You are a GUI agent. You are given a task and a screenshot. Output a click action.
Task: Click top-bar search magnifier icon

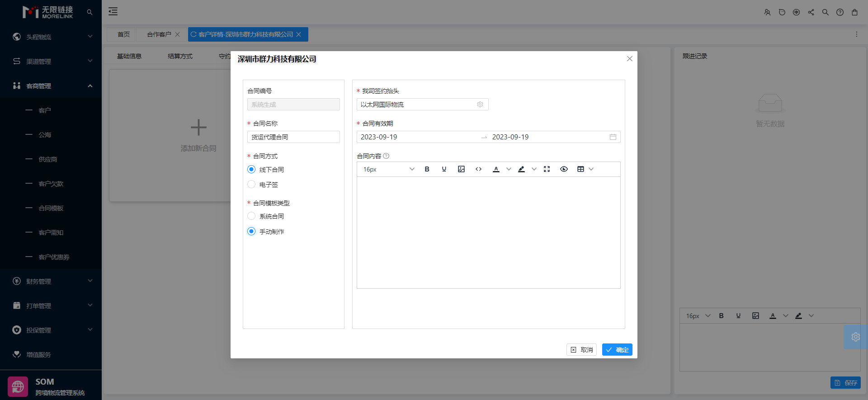coord(825,12)
